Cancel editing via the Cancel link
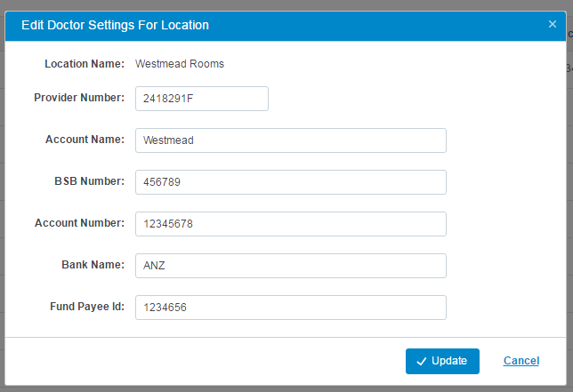Image resolution: width=573 pixels, height=392 pixels. pos(521,361)
